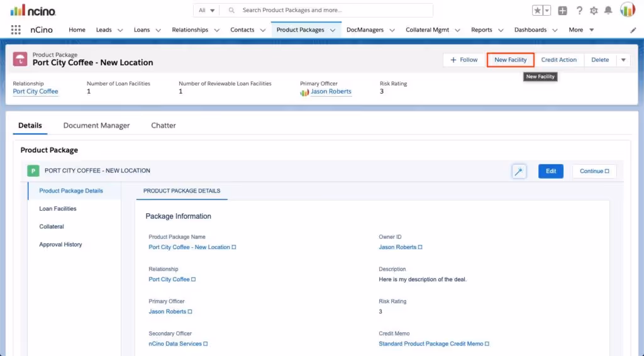Expand the favorites list dropdown arrow

click(547, 11)
